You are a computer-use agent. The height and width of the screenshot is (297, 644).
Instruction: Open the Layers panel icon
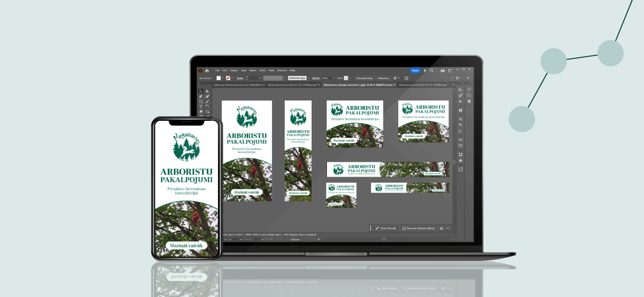pos(469,101)
